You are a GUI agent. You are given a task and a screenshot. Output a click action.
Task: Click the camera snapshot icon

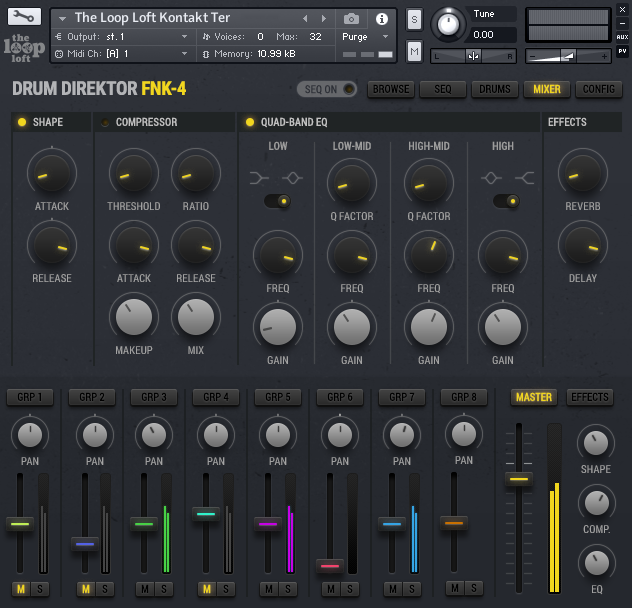point(351,19)
